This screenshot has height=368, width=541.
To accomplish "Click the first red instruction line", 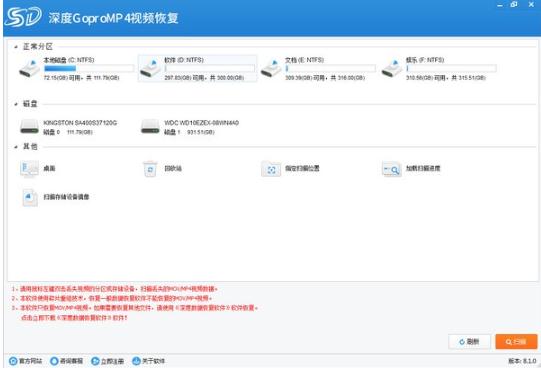I will pos(115,289).
